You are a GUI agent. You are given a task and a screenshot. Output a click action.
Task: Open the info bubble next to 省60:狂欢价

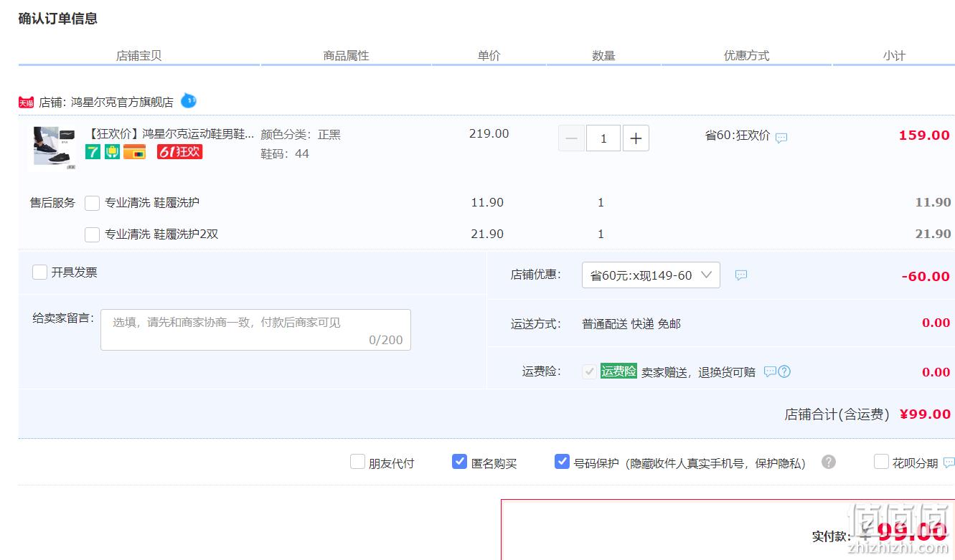(x=781, y=138)
